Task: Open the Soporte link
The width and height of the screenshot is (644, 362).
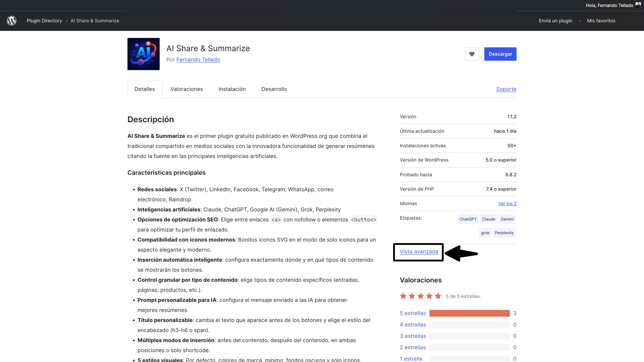Action: tap(506, 89)
